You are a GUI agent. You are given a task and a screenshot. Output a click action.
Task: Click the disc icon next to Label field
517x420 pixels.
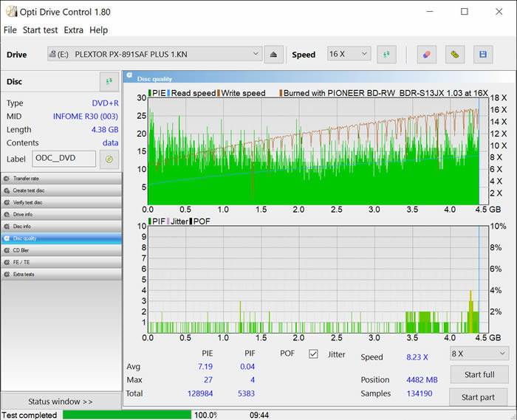click(x=109, y=159)
